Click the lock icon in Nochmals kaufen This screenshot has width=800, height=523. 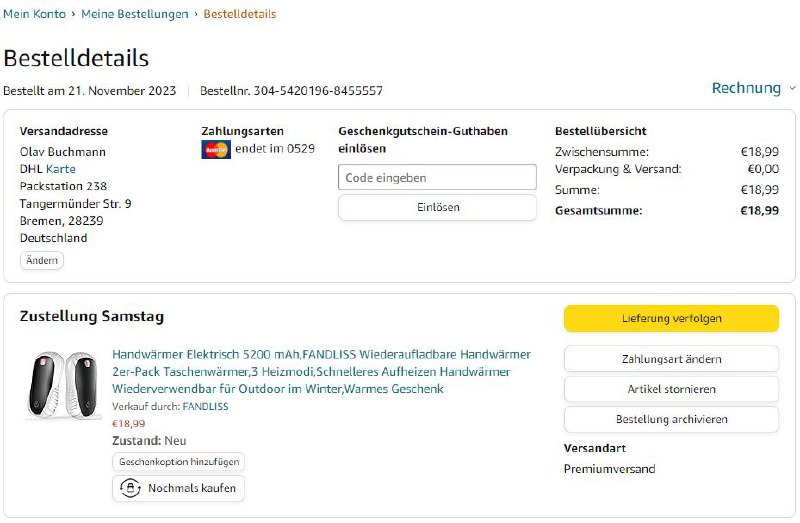[131, 488]
